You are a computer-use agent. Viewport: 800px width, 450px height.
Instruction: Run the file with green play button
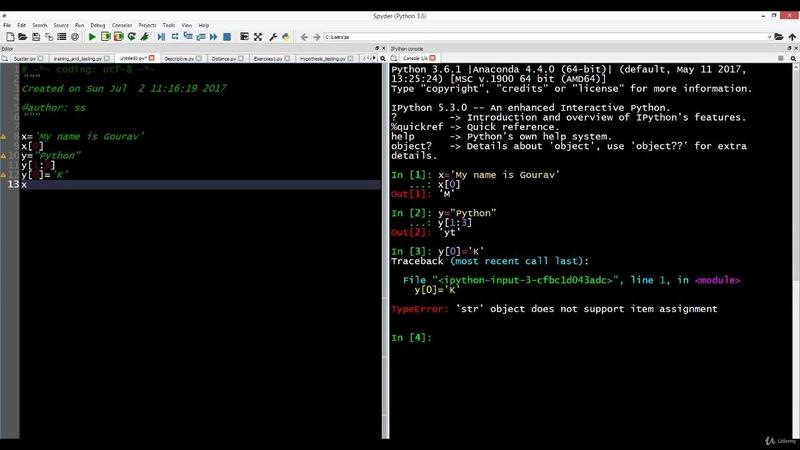pyautogui.click(x=92, y=37)
